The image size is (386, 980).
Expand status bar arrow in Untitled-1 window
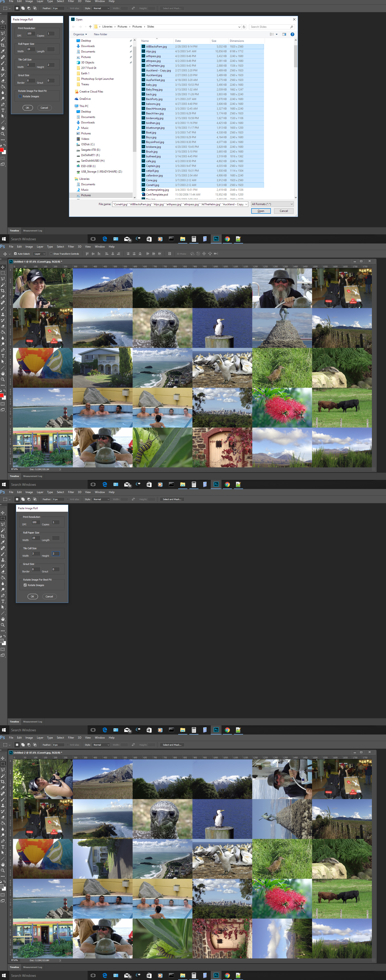pos(60,469)
